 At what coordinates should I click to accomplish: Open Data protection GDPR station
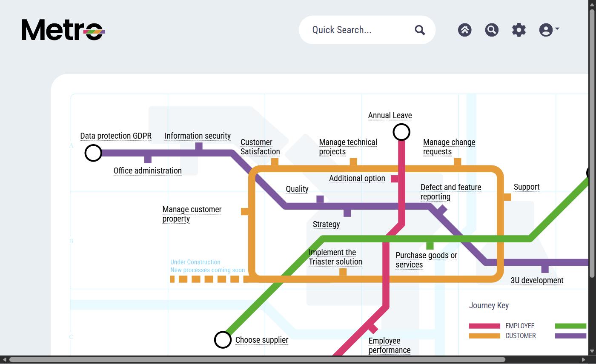coord(116,136)
